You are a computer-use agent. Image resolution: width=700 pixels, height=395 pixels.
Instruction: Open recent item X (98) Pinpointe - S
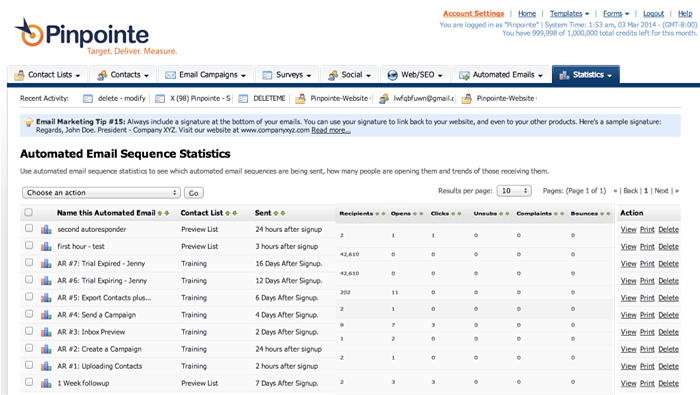pos(200,99)
